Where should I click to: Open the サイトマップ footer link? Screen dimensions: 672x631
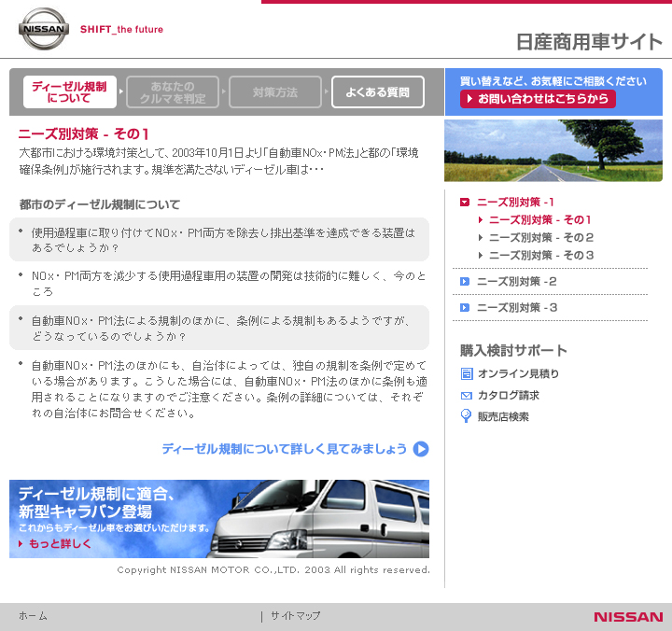[295, 616]
